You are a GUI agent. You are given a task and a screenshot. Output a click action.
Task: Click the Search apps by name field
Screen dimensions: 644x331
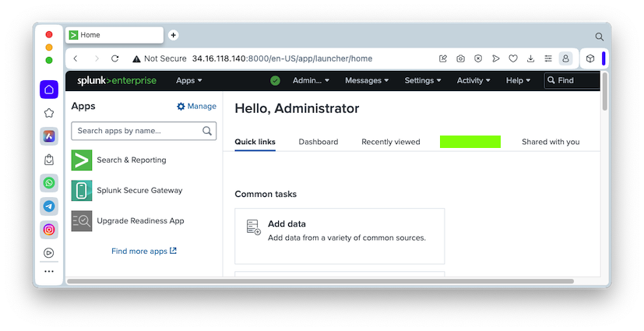coord(136,131)
